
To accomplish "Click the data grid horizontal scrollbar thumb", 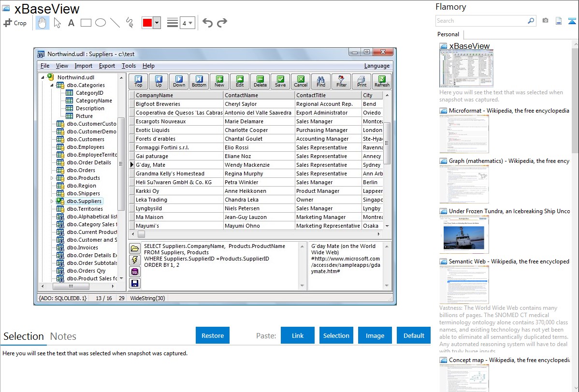I will [x=142, y=234].
